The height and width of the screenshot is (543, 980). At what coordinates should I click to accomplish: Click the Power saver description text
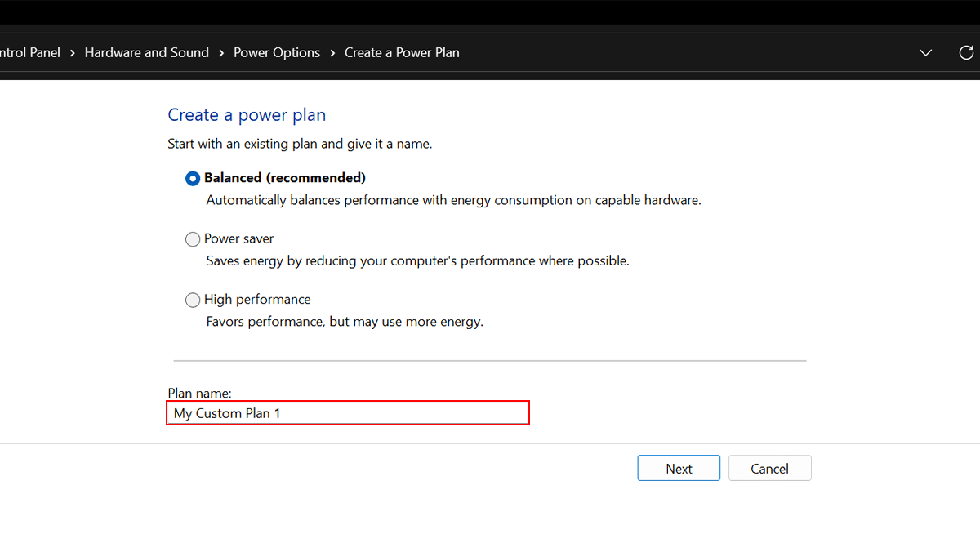click(x=417, y=261)
